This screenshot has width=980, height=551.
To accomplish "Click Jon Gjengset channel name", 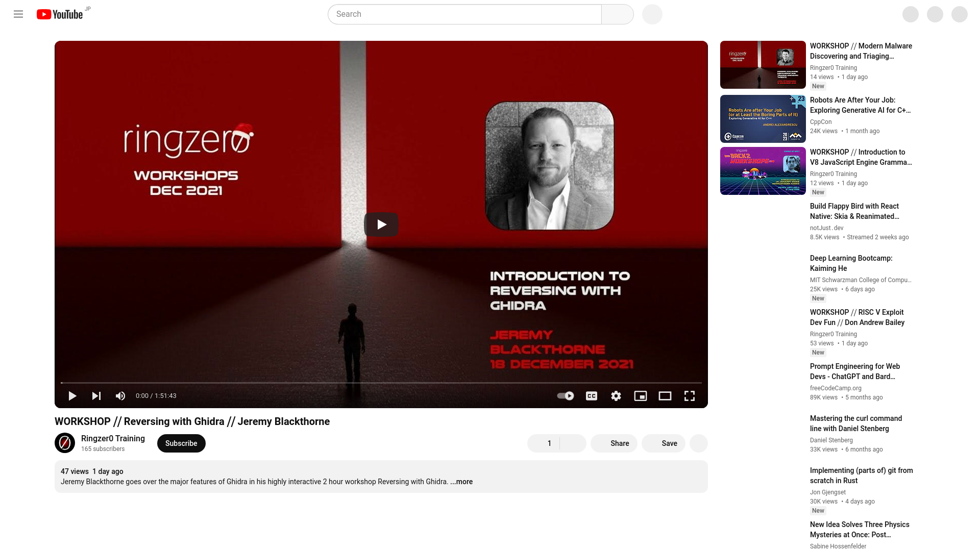I will tap(828, 492).
